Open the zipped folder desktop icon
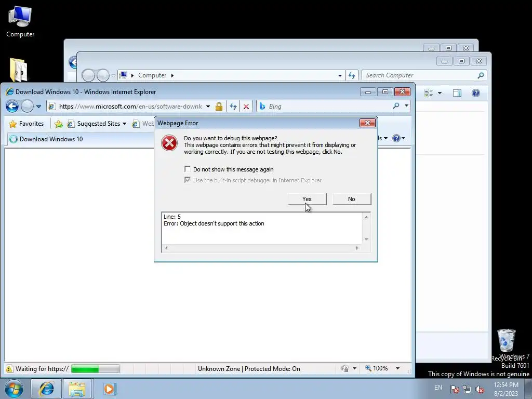The height and width of the screenshot is (399, 532). click(x=18, y=70)
